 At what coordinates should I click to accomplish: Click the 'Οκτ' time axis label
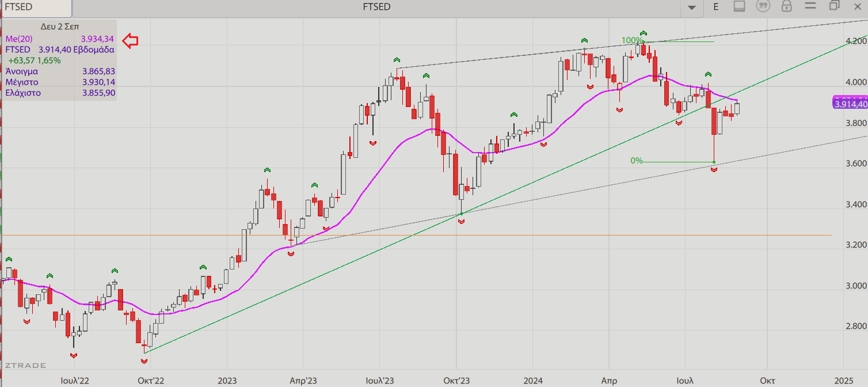[x=767, y=380]
